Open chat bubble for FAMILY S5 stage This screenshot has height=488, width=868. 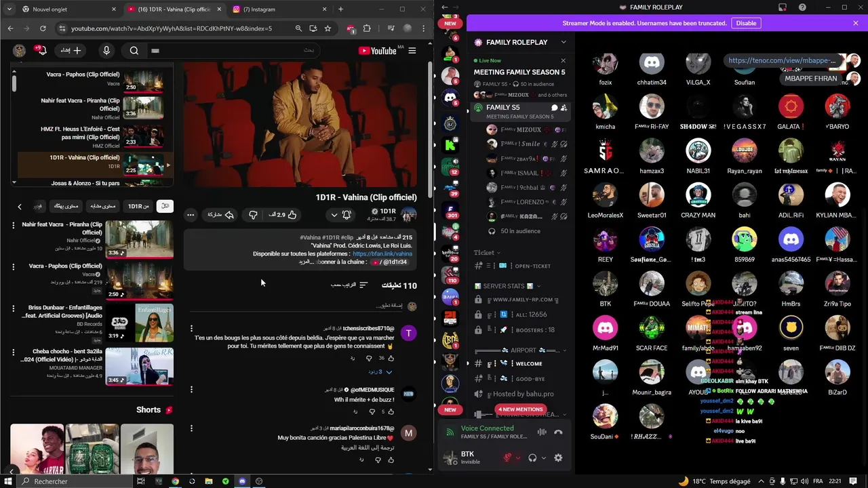554,107
